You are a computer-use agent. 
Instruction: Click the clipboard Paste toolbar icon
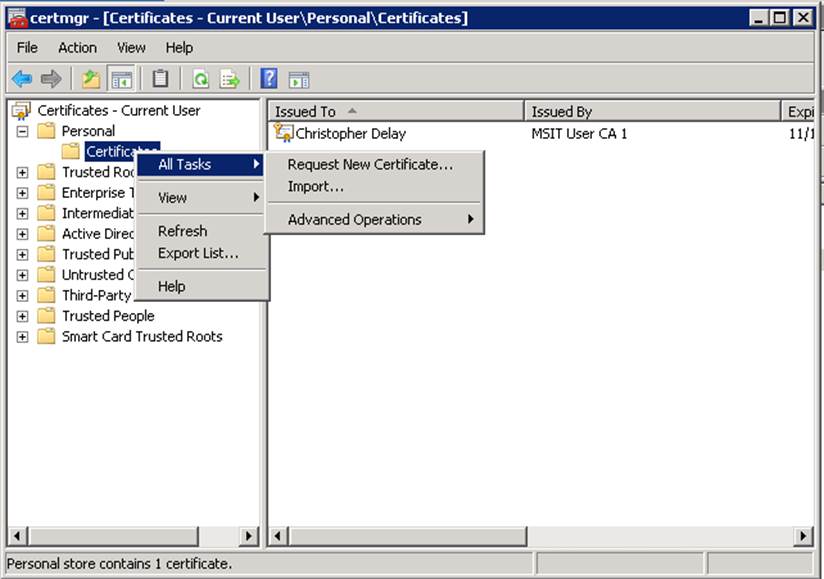(160, 79)
